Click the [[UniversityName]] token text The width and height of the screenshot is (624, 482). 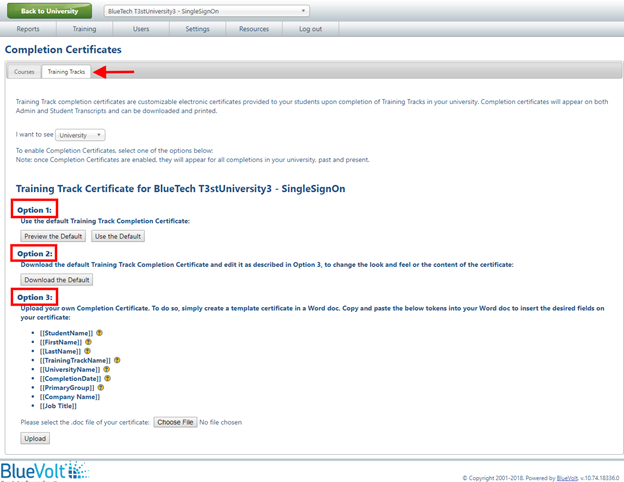[70, 369]
